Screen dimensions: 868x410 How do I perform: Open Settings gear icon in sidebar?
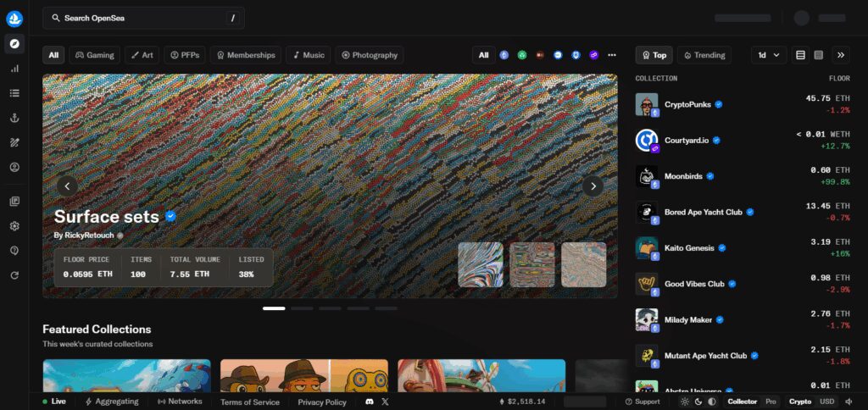pos(14,225)
